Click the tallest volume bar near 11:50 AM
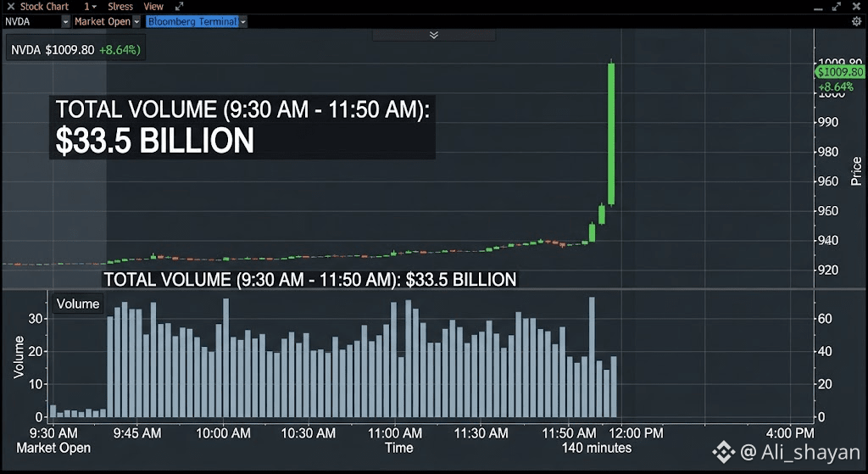The width and height of the screenshot is (868, 474). 592,357
